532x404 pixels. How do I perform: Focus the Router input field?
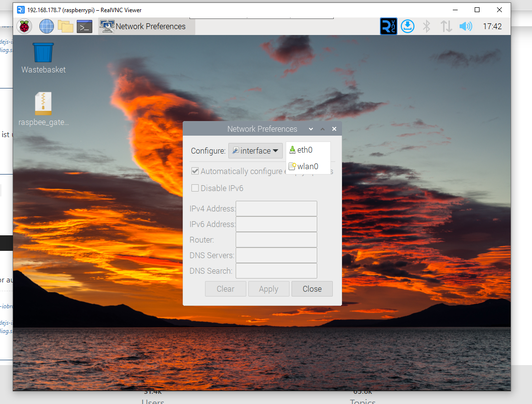(276, 240)
